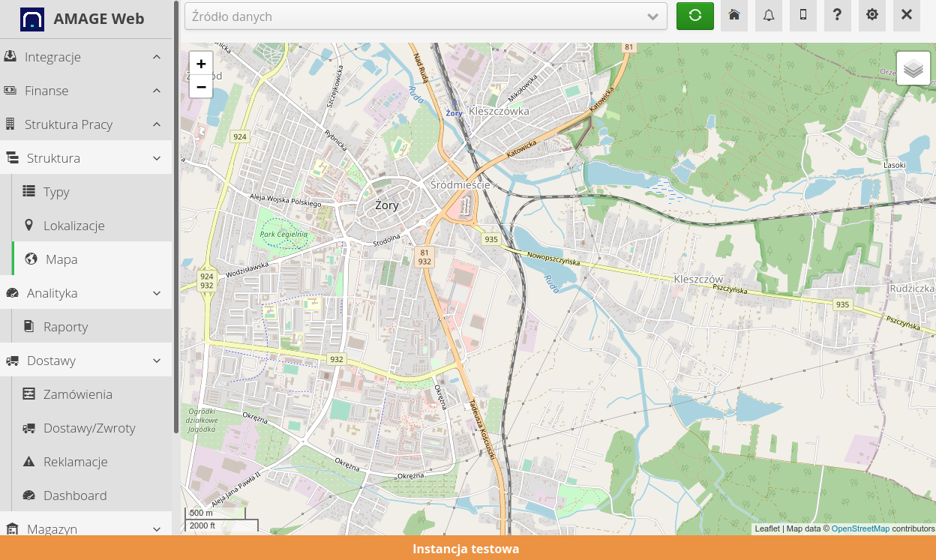Collapse the Struktura section
The width and height of the screenshot is (936, 560).
click(x=85, y=158)
